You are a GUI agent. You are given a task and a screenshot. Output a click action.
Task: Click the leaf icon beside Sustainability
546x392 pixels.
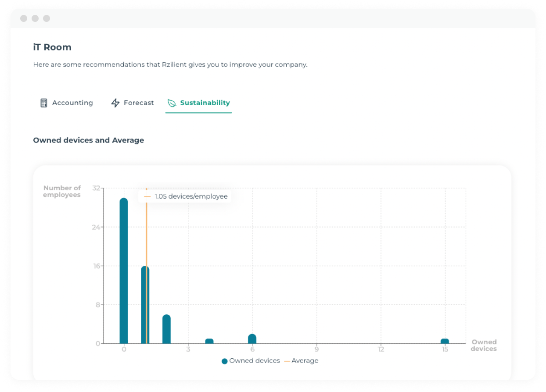pyautogui.click(x=172, y=103)
